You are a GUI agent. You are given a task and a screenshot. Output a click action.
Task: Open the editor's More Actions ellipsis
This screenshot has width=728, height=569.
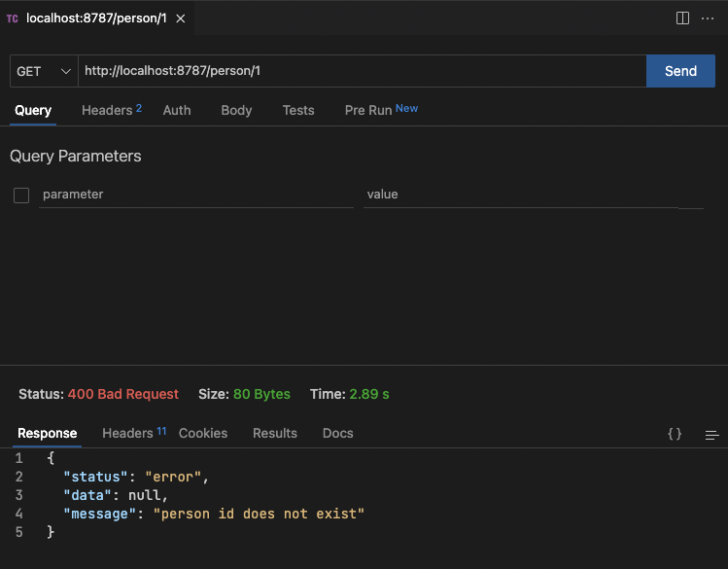tap(707, 18)
